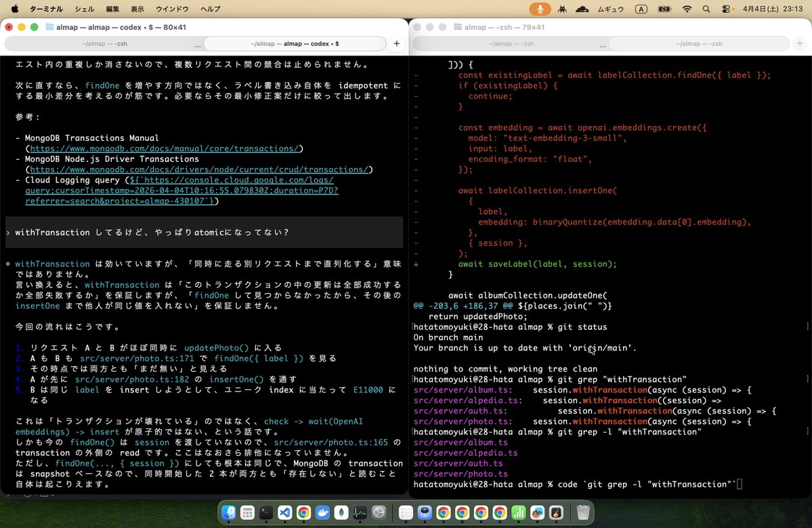Viewport: 812px width, 528px height.
Task: Open System Settings gear in the Dock
Action: (x=379, y=512)
